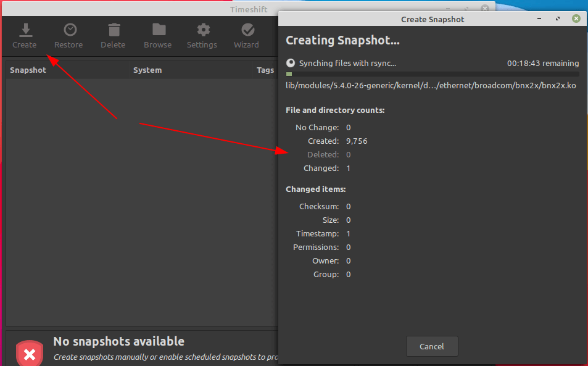Click the 'Creating Snapshot...' heading
Viewport: 588px width, 366px height.
(343, 40)
